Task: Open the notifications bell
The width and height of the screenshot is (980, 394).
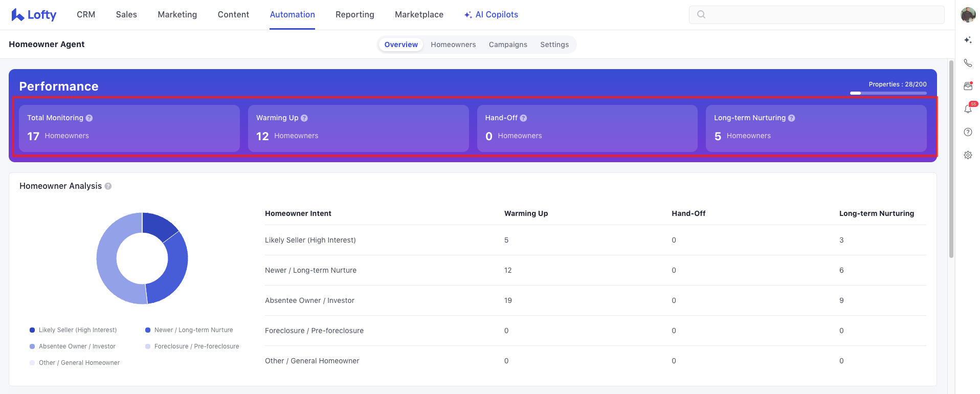Action: [x=968, y=109]
